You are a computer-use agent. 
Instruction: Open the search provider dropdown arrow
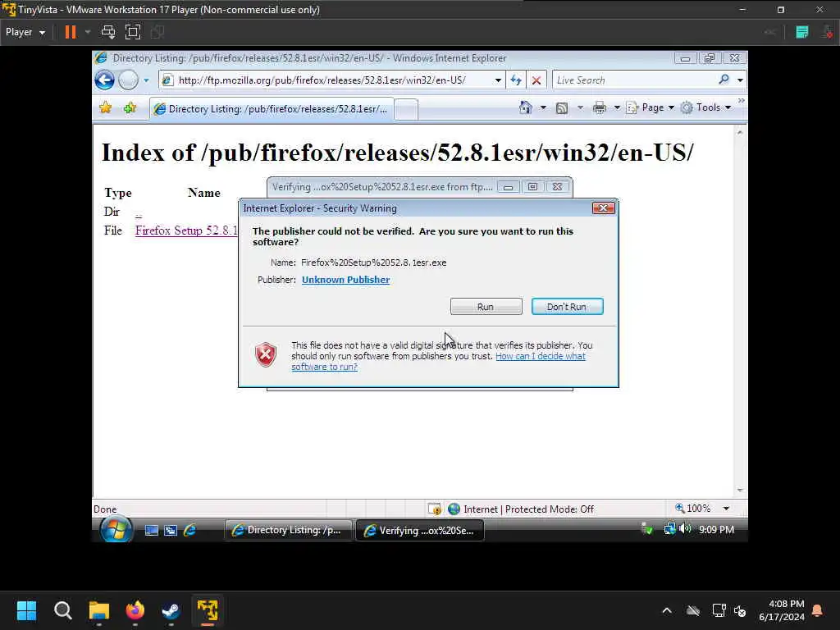pyautogui.click(x=740, y=80)
